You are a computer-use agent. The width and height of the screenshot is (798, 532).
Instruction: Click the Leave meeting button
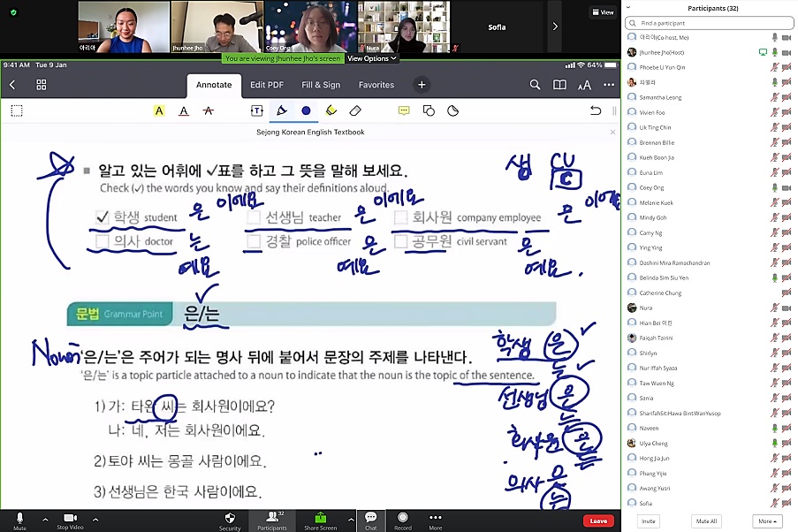click(x=598, y=521)
